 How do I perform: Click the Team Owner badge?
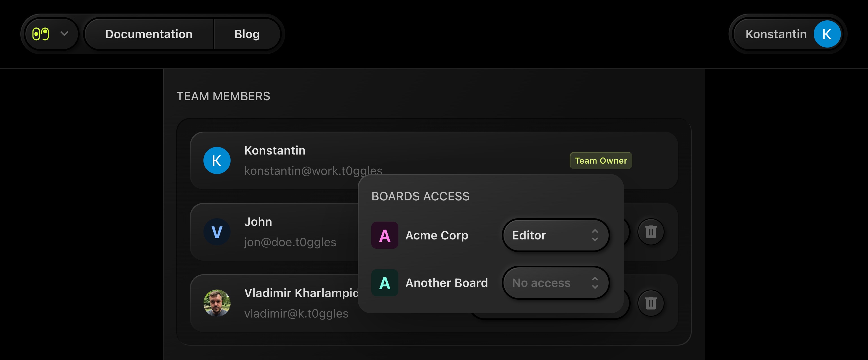600,160
